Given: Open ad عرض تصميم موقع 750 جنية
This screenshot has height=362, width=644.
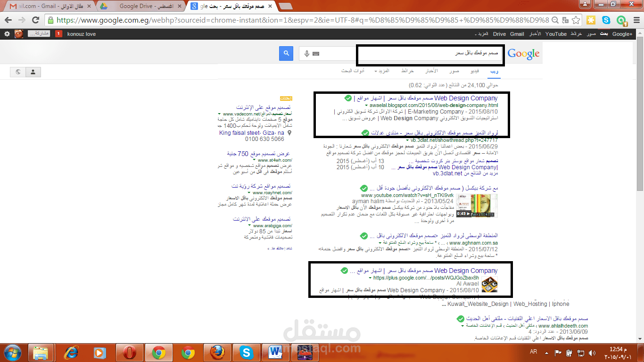Looking at the screenshot, I should (x=258, y=154).
